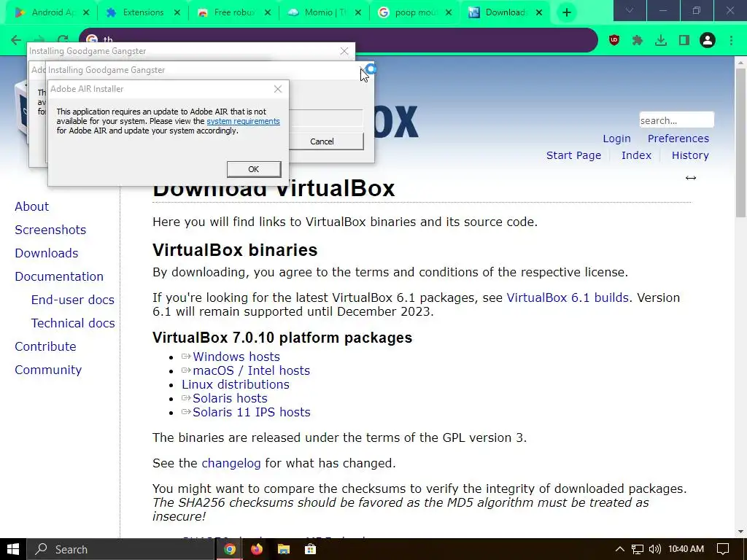The width and height of the screenshot is (747, 560).
Task: Close the Adobe AIR Installer dialog
Action: tap(278, 89)
